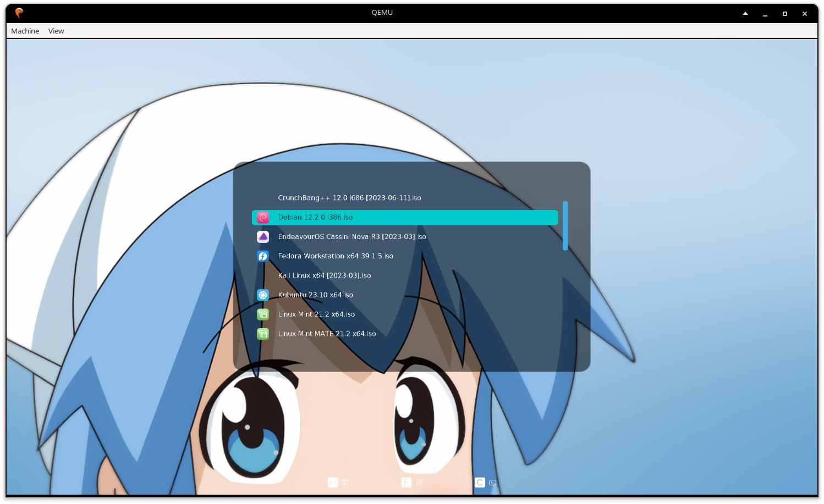Maximize the QEMU window
The height and width of the screenshot is (504, 824).
(785, 13)
